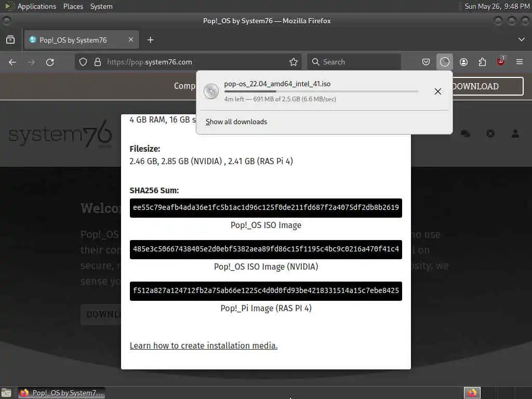532x399 pixels.
Task: Click the clock showing Sun May 26
Action: pyautogui.click(x=497, y=6)
